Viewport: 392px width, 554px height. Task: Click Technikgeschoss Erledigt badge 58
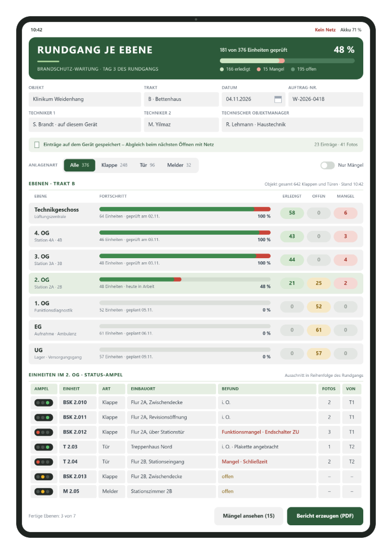[x=292, y=213]
